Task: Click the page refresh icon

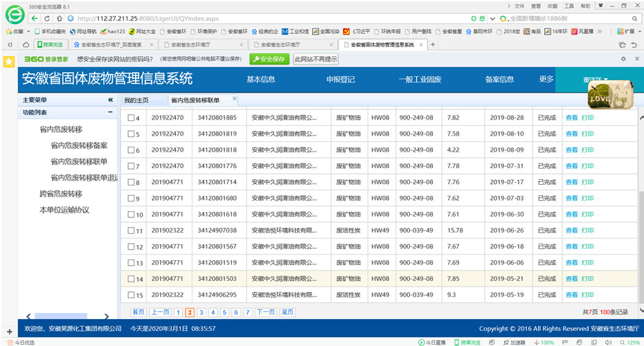Action: (x=48, y=18)
